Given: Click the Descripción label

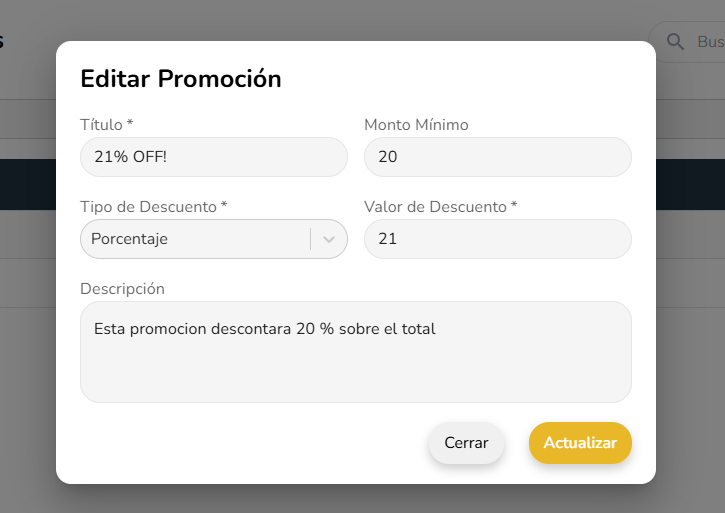Looking at the screenshot, I should (122, 289).
